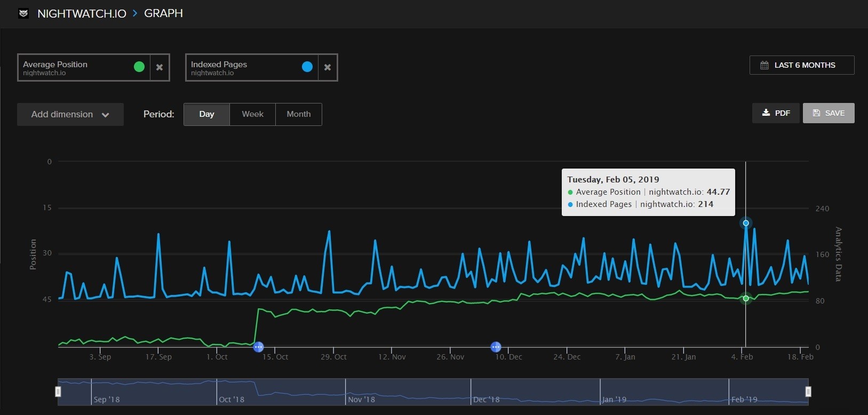Download the graph as PDF
The height and width of the screenshot is (415, 868).
(776, 113)
